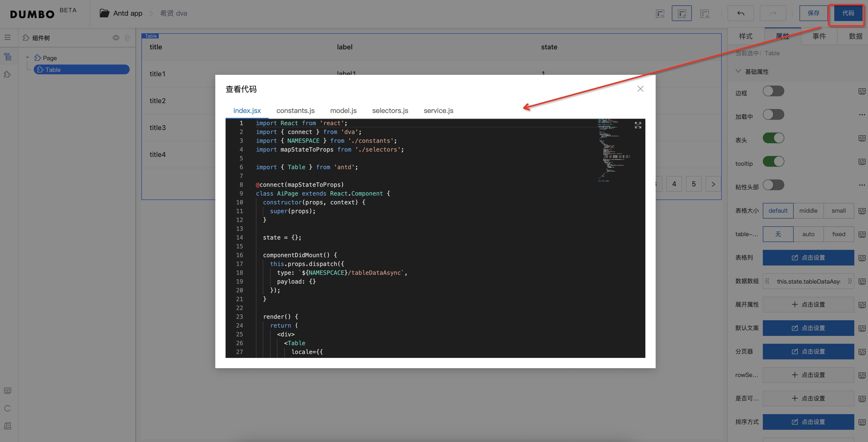The width and height of the screenshot is (868, 442).
Task: Click 点击设置 button for 表格列
Action: pyautogui.click(x=808, y=257)
